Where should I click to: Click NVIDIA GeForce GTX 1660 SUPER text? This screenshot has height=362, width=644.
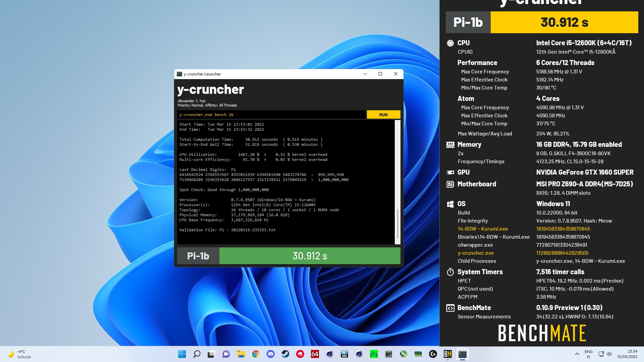585,172
